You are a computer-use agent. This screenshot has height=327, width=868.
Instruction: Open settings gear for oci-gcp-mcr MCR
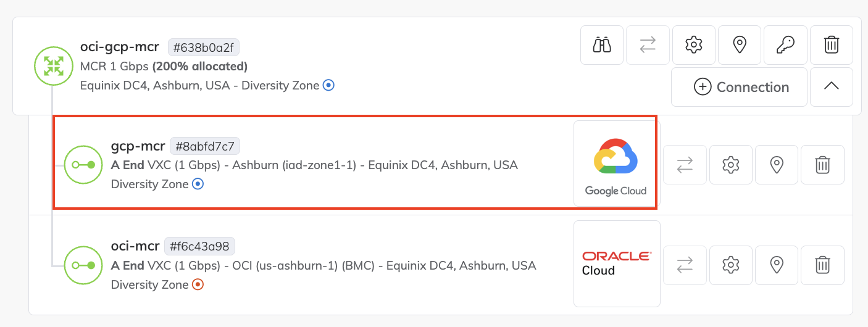[x=694, y=45]
